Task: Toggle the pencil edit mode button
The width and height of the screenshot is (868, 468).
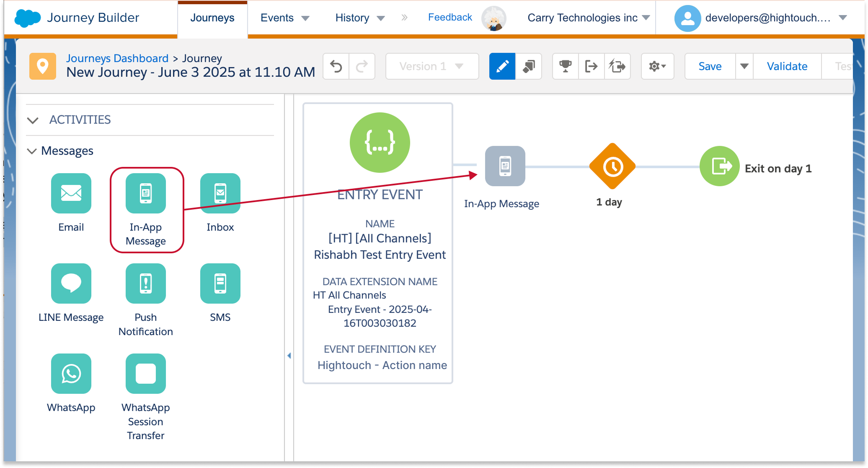Action: click(502, 66)
